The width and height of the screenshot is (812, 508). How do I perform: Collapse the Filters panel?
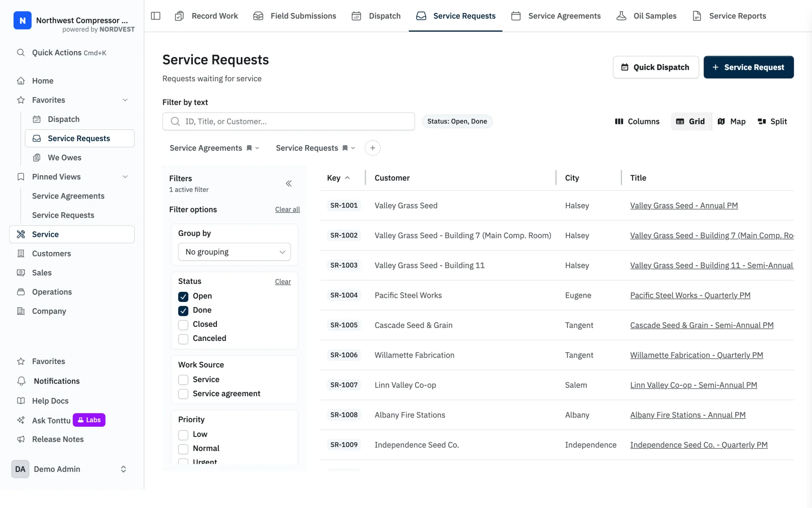point(289,184)
